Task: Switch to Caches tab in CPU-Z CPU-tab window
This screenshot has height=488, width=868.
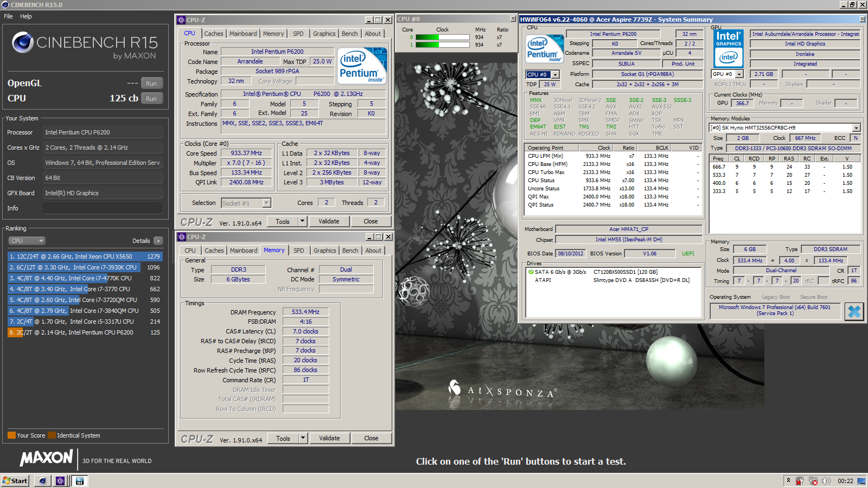Action: [214, 34]
